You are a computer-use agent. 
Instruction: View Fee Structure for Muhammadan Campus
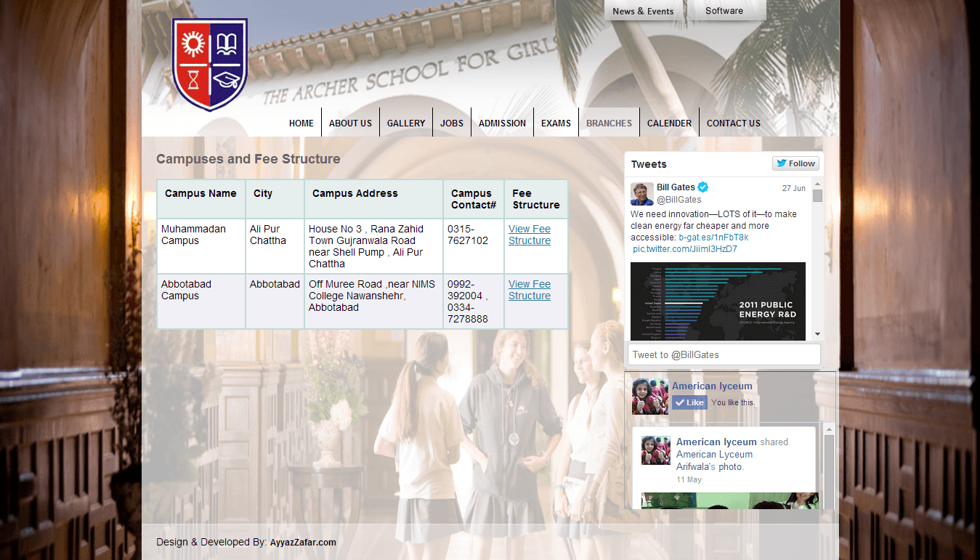pos(530,235)
